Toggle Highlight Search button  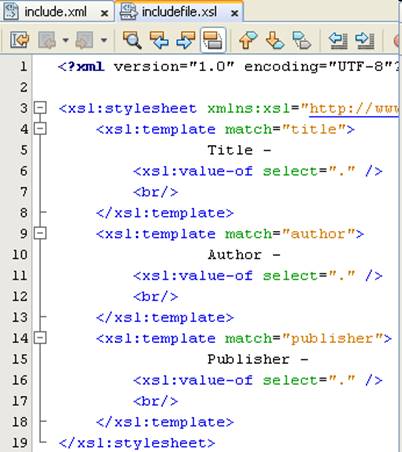tap(213, 40)
